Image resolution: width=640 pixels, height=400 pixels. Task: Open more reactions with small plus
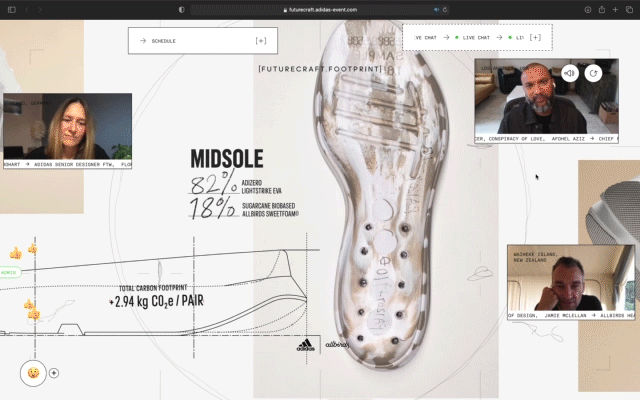pyautogui.click(x=54, y=373)
